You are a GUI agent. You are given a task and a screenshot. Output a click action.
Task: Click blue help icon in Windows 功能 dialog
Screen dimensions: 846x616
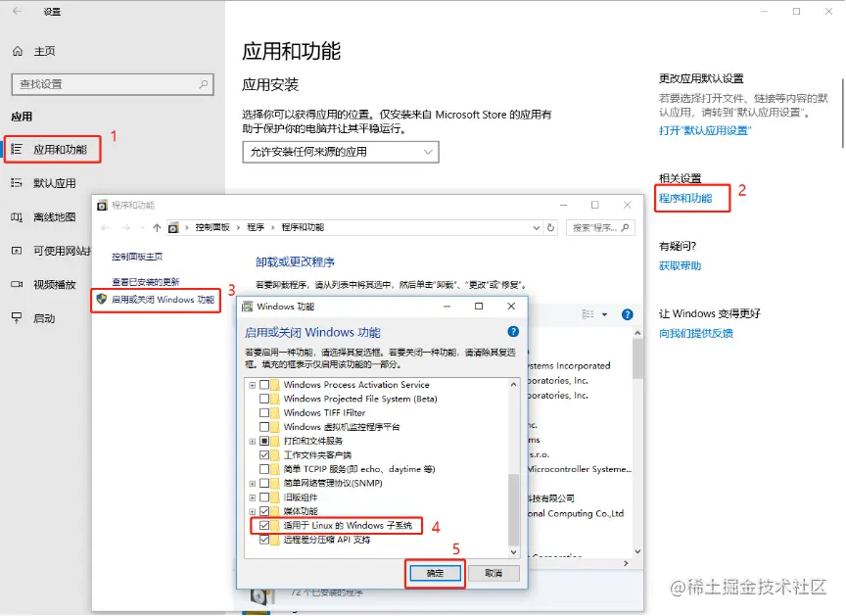point(513,332)
